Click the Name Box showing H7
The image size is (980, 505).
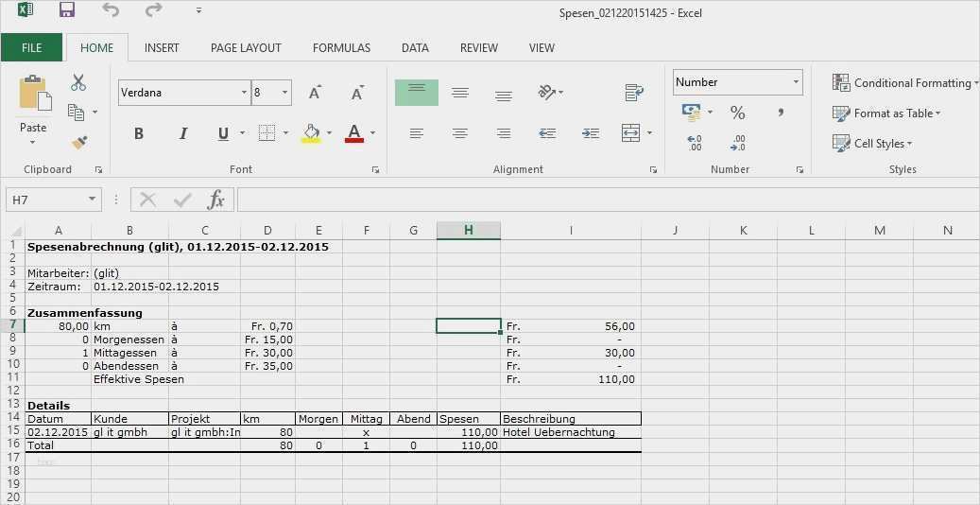53,200
